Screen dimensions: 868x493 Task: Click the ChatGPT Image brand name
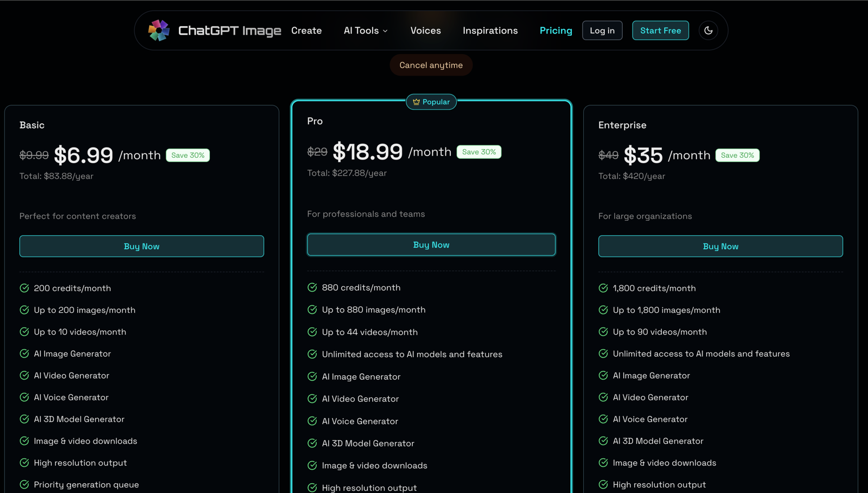[x=229, y=31]
